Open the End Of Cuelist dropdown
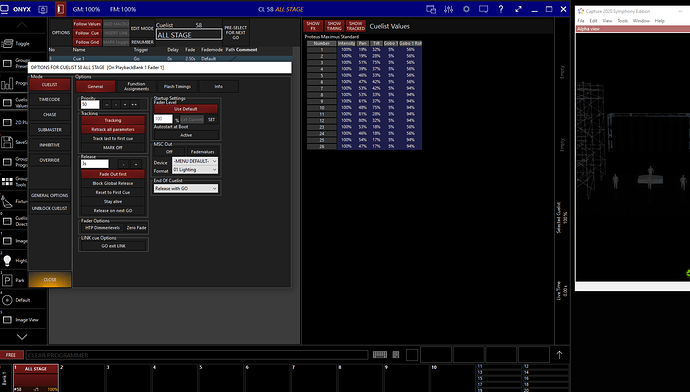Viewport: 690px width, 392px height. tap(186, 188)
